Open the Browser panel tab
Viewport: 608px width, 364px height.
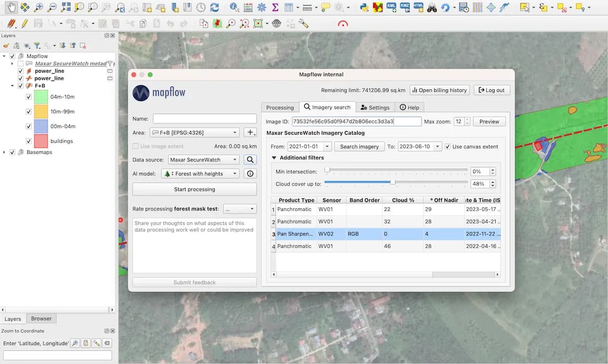click(x=41, y=319)
